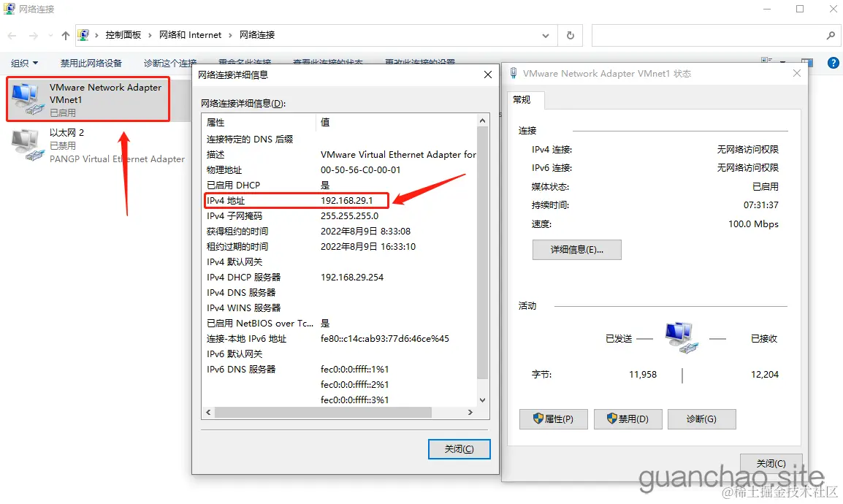This screenshot has height=504, width=843.
Task: Open the Explorer help question mark icon
Action: pyautogui.click(x=833, y=63)
